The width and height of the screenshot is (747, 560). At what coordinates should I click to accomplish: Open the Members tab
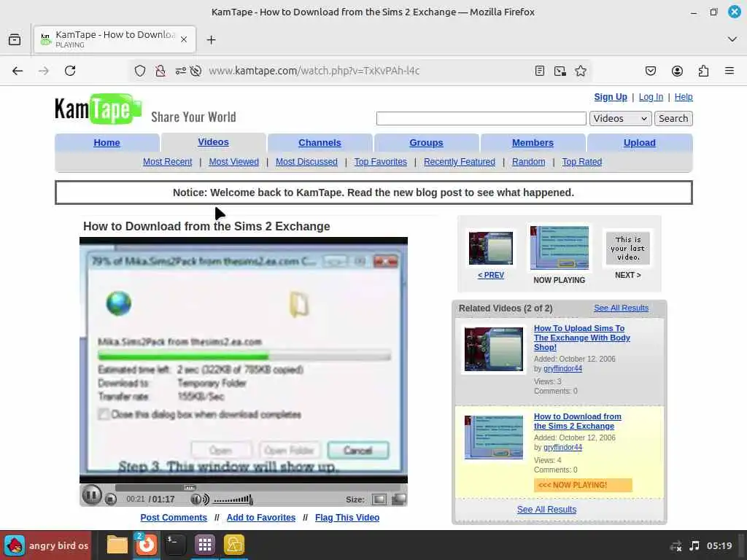(533, 143)
